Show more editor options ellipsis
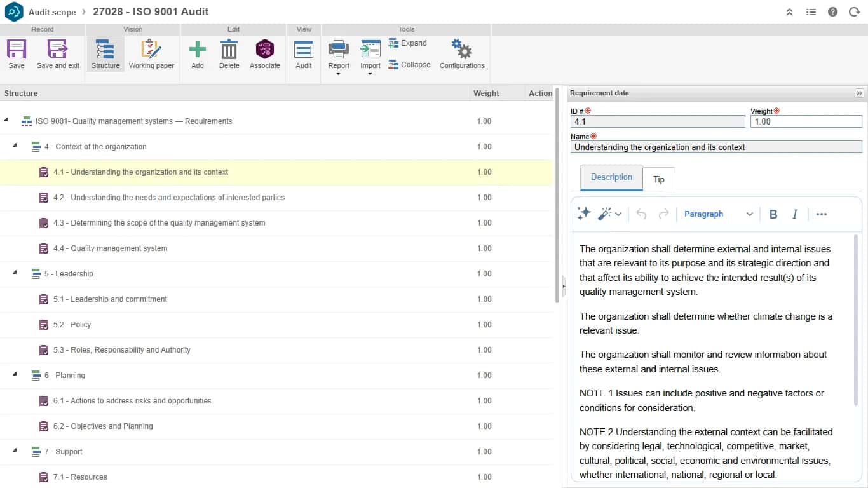The width and height of the screenshot is (868, 488). point(822,214)
